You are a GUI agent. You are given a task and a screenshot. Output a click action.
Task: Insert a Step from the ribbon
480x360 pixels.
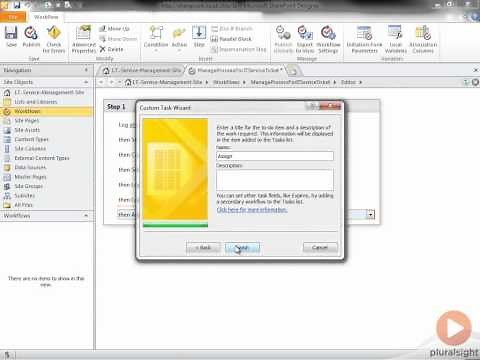click(199, 37)
